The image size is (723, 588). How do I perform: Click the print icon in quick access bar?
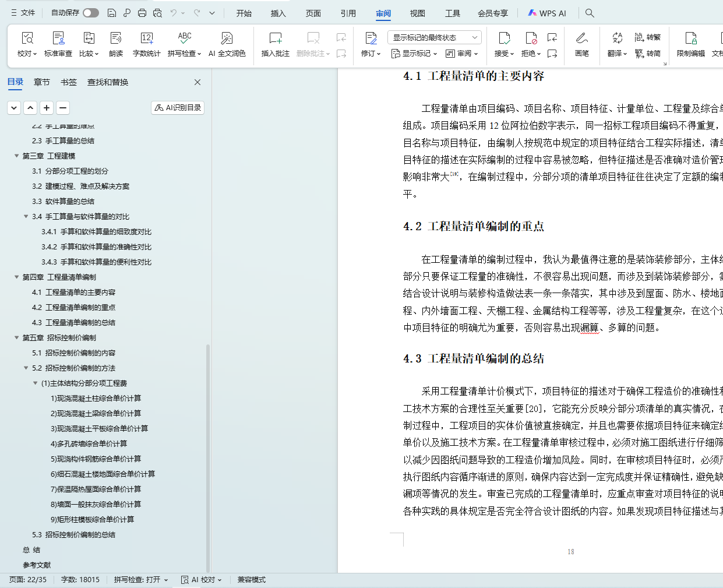142,13
